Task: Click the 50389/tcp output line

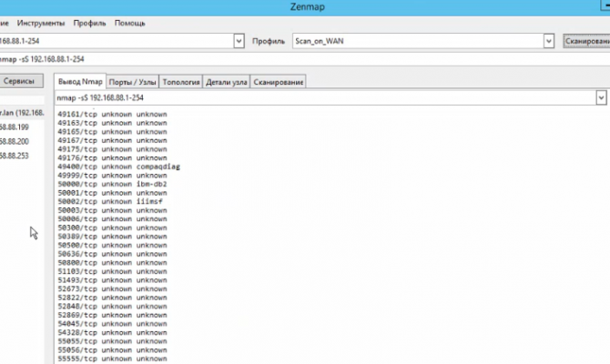Action: click(x=112, y=237)
